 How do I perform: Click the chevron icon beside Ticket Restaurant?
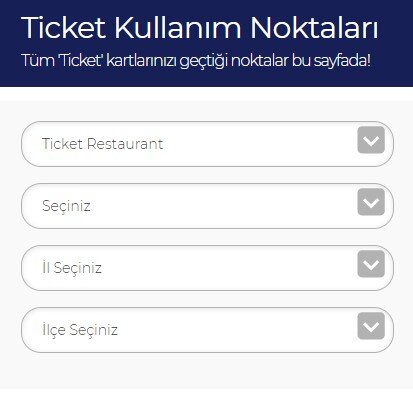click(x=371, y=140)
